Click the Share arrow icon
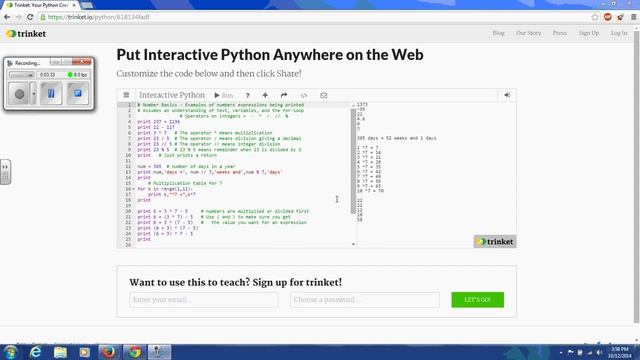The image size is (640, 360). 284,95
